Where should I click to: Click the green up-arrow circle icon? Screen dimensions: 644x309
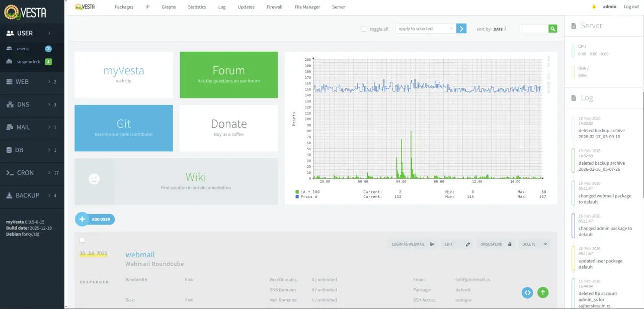tap(543, 292)
